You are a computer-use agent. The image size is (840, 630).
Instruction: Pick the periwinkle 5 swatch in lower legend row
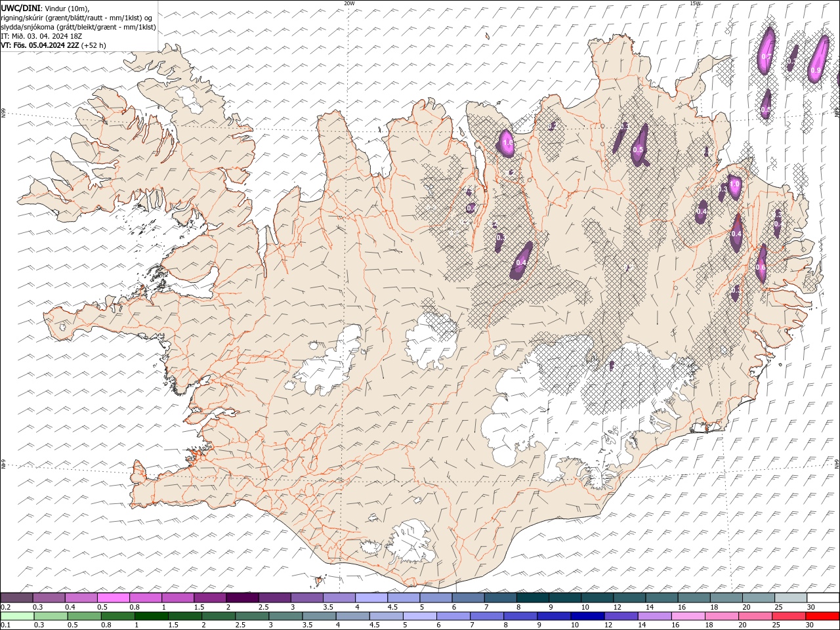click(x=419, y=616)
